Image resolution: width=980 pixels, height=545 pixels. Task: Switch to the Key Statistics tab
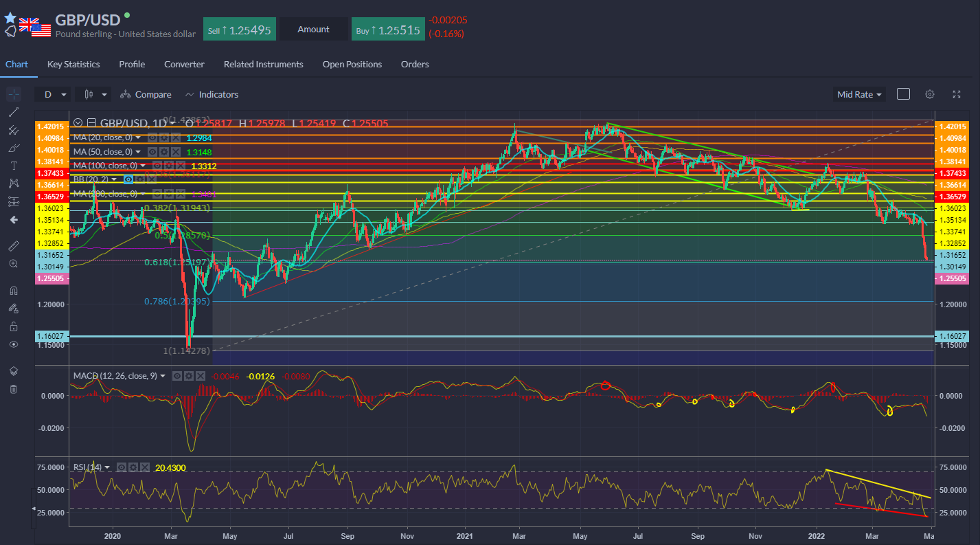73,64
